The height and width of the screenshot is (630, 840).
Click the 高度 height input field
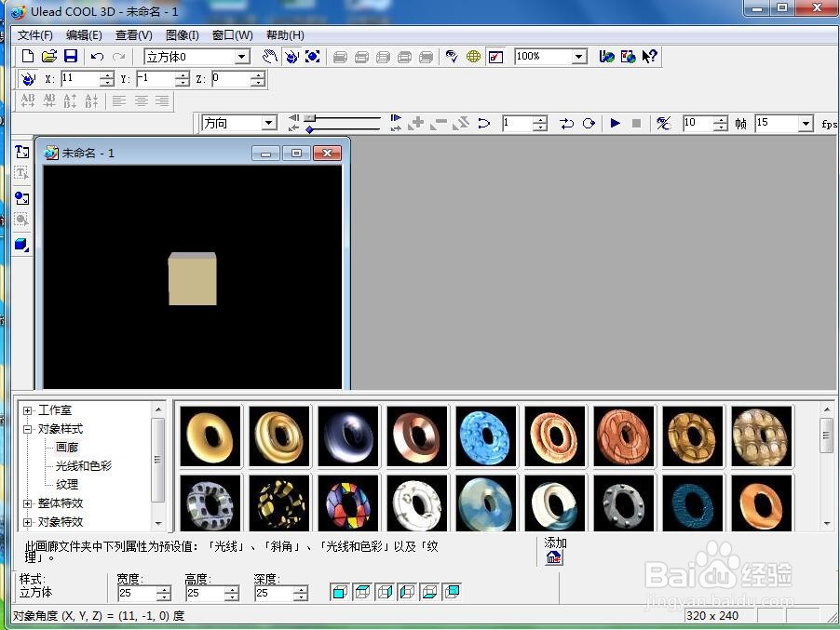click(x=206, y=593)
